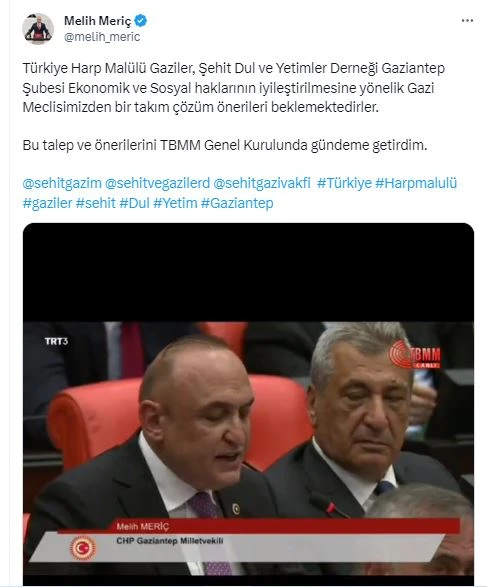Click the TRT3 logo in the video
This screenshot has height=587, width=487.
coord(56,341)
